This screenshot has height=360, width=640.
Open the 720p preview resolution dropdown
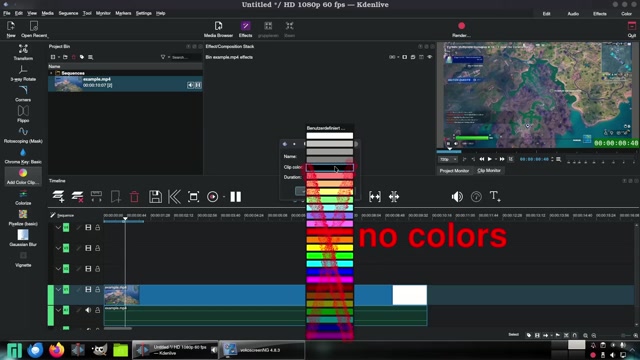click(x=448, y=159)
